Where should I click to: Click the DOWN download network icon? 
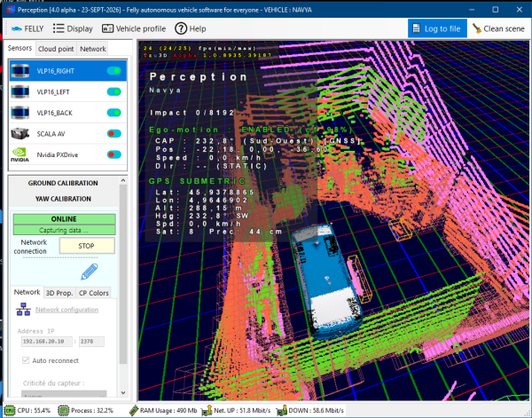pyautogui.click(x=281, y=411)
